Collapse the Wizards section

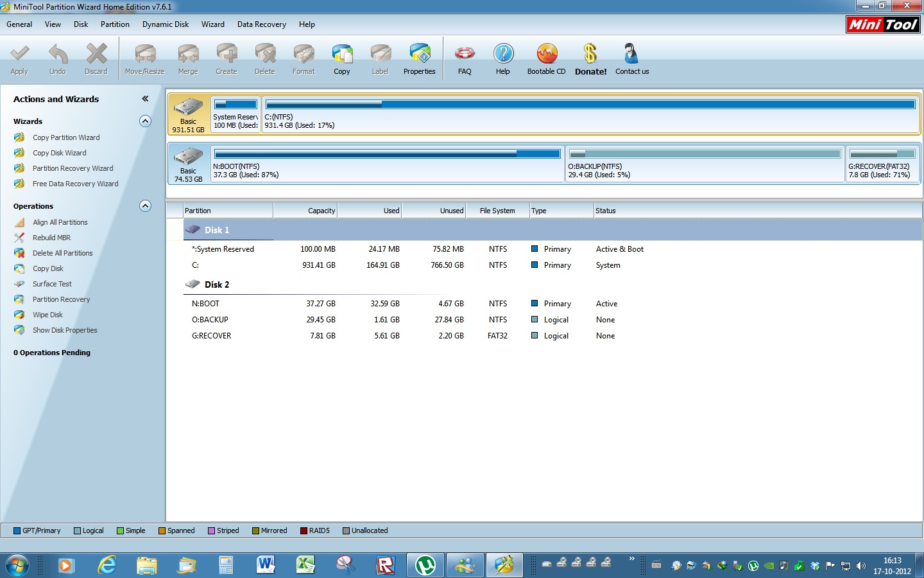coord(146,121)
